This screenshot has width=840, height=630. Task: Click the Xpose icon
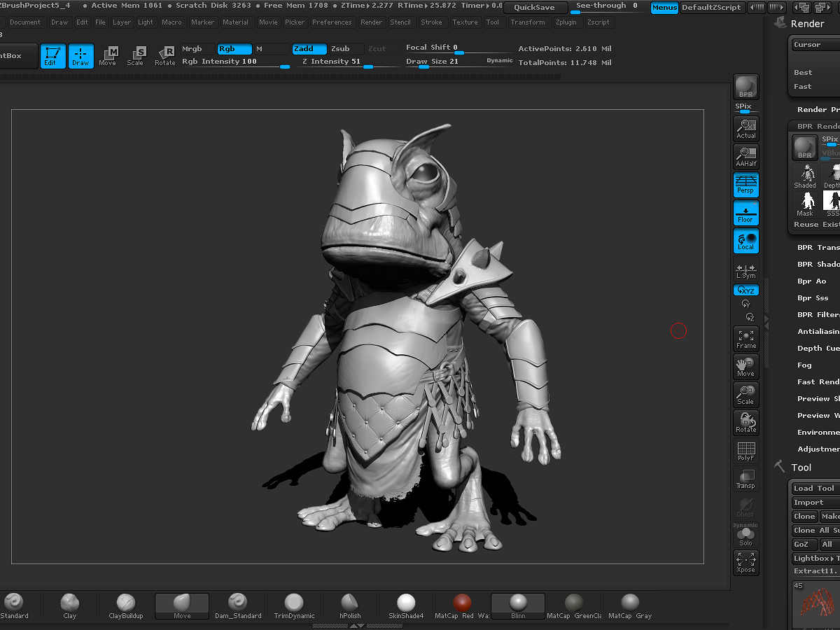(745, 563)
